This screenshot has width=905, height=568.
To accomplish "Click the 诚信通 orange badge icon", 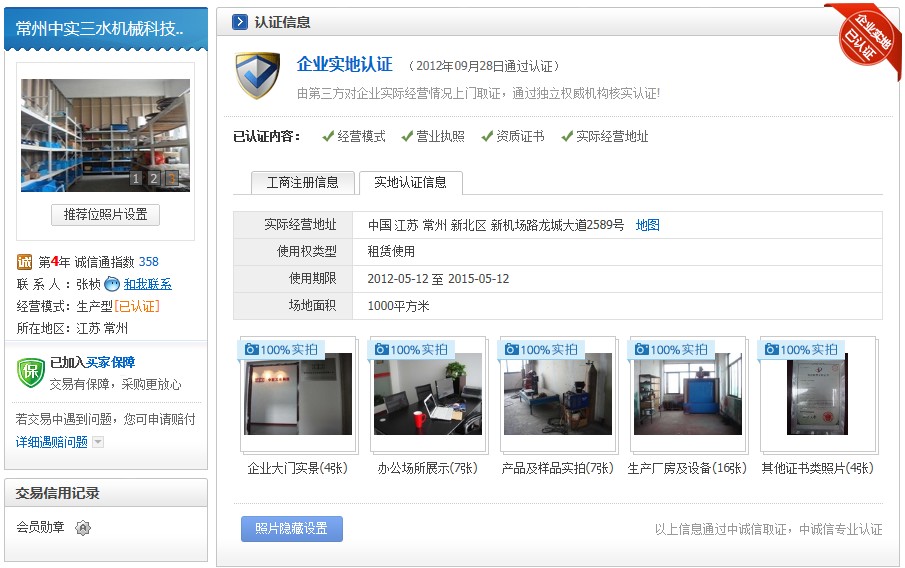I will tap(25, 262).
